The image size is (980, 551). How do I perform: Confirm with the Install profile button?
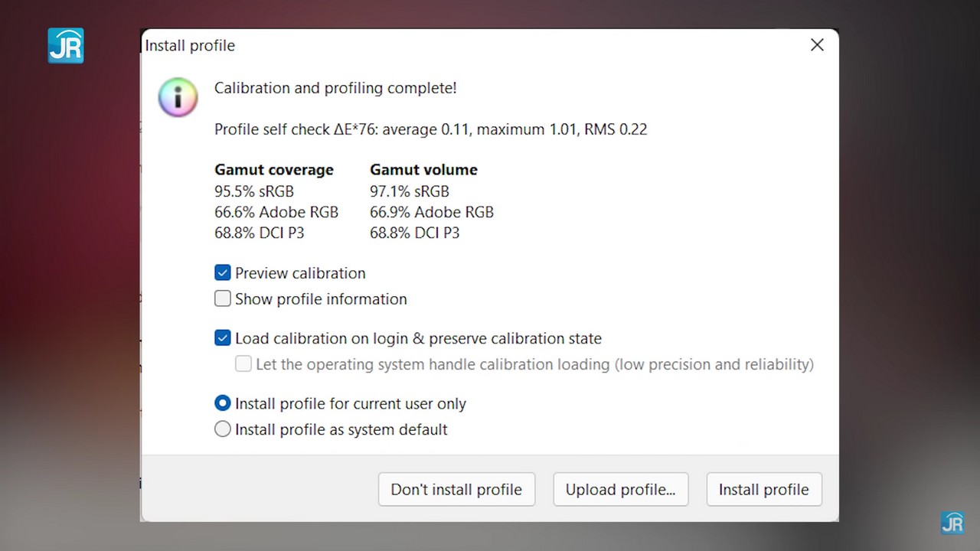coord(763,490)
